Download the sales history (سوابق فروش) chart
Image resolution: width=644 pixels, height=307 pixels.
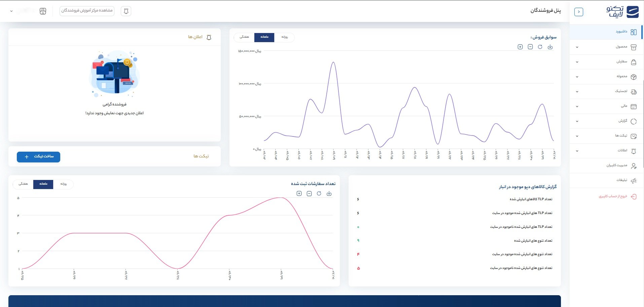(550, 47)
